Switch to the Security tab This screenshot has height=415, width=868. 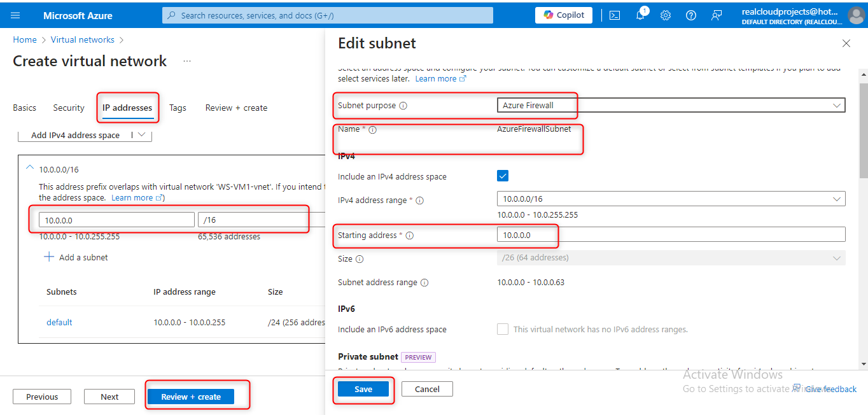(x=69, y=108)
